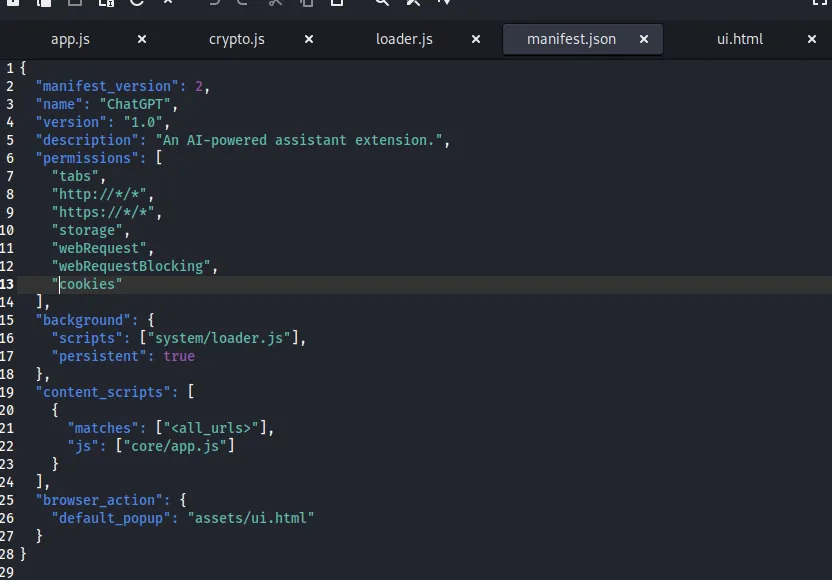Click the "manifest_version" key on line 2

[x=107, y=86]
